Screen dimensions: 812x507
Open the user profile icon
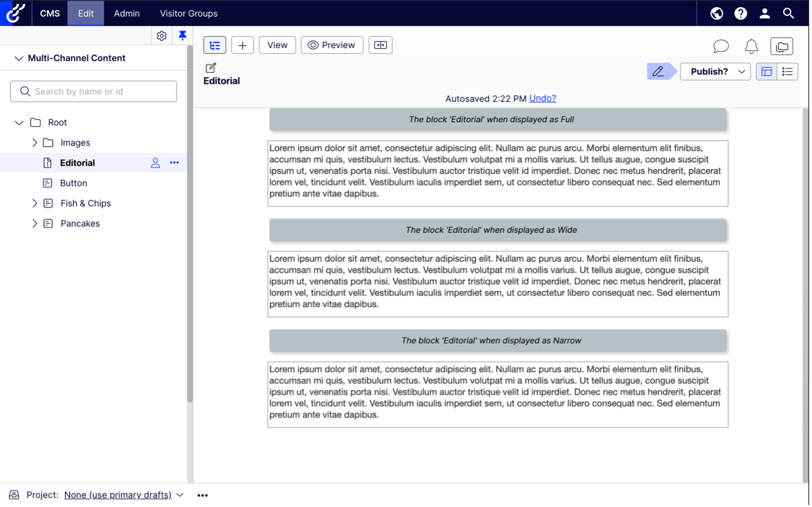pos(764,13)
